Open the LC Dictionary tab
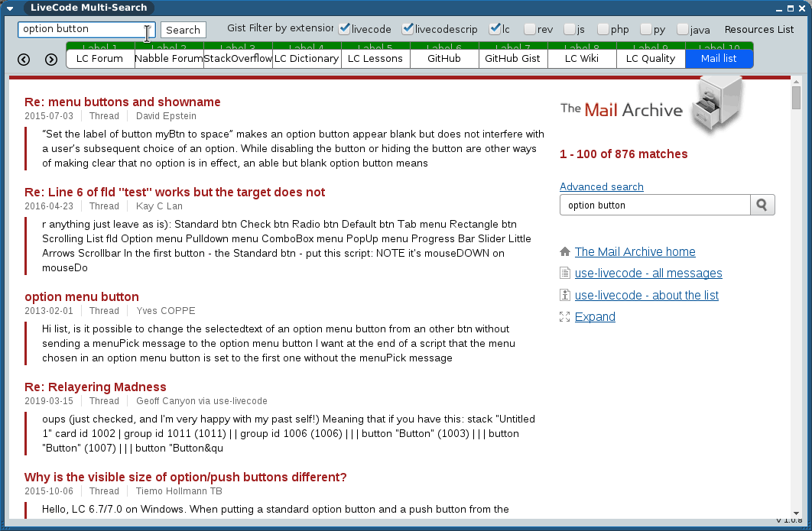The width and height of the screenshot is (812, 531). pyautogui.click(x=307, y=59)
